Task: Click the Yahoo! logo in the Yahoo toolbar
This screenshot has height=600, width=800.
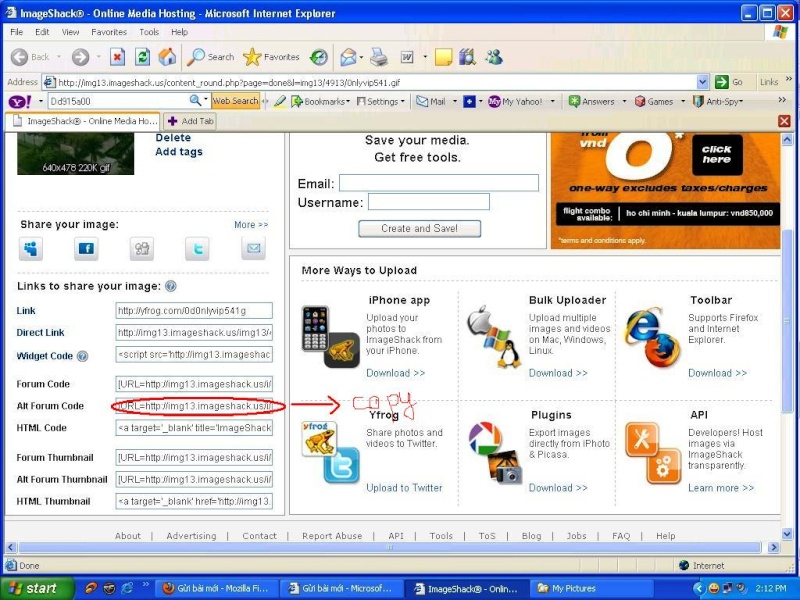Action: (x=20, y=102)
